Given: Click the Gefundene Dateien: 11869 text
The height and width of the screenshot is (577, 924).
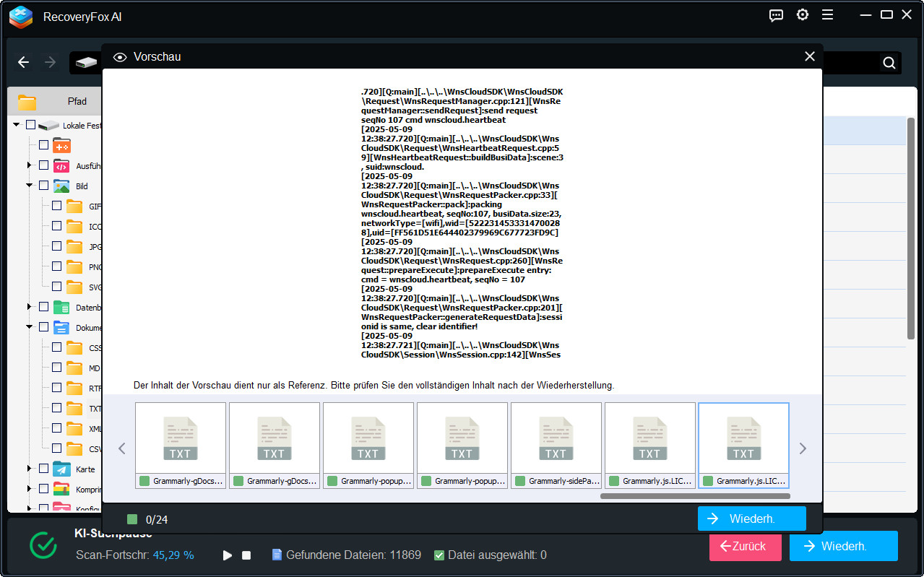Looking at the screenshot, I should point(353,555).
